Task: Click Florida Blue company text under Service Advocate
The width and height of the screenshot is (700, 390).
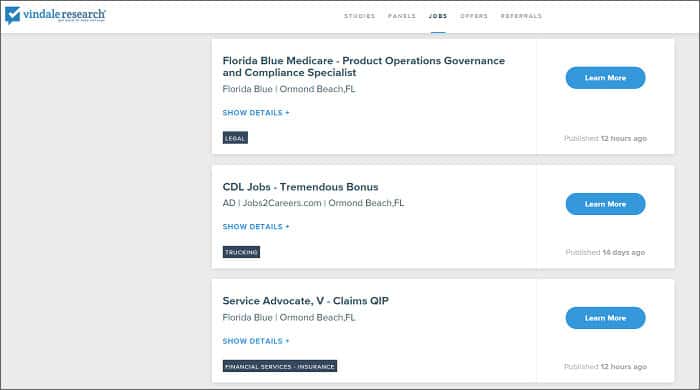Action: (247, 317)
